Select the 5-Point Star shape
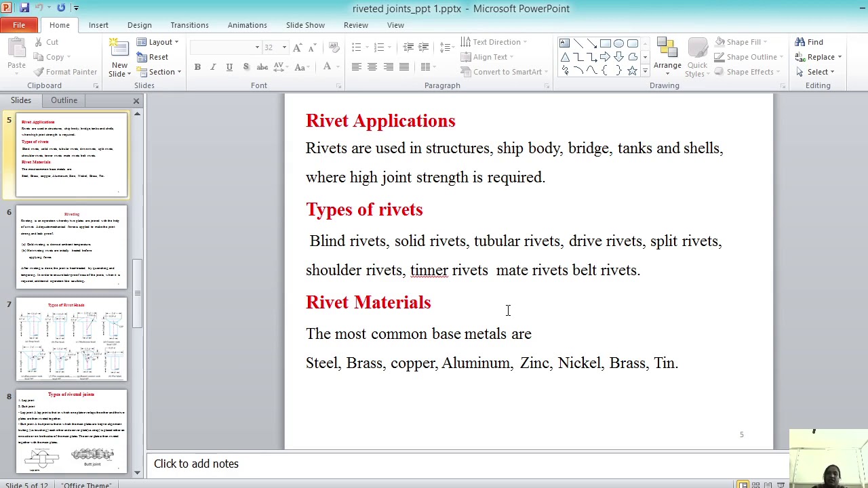The image size is (868, 488). (x=632, y=70)
